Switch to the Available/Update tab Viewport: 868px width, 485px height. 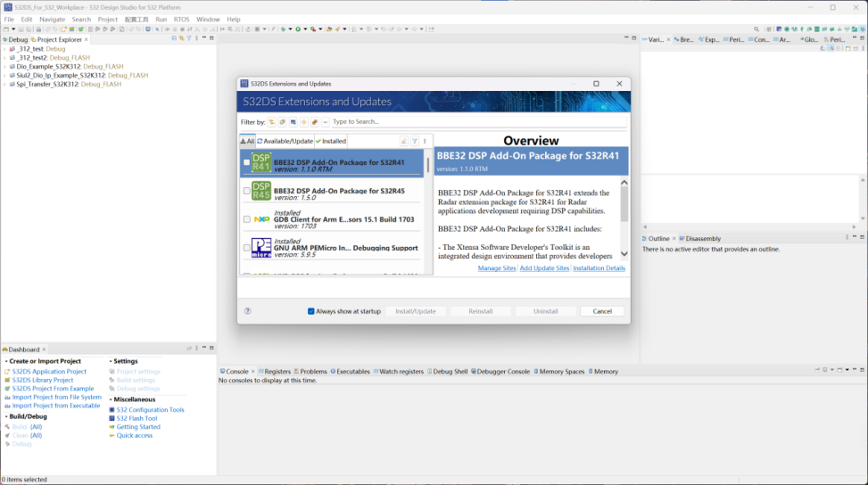tap(285, 141)
